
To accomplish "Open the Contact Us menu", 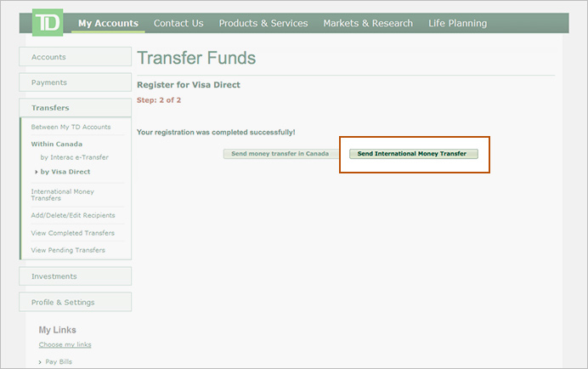I will [178, 23].
